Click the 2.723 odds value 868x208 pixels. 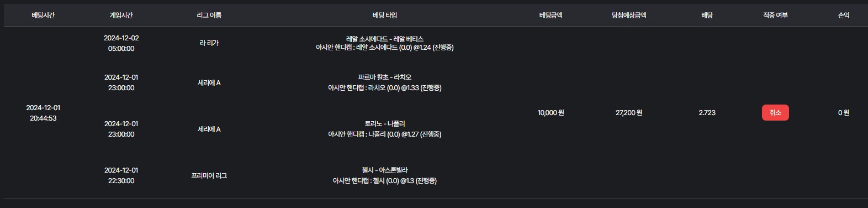point(707,113)
